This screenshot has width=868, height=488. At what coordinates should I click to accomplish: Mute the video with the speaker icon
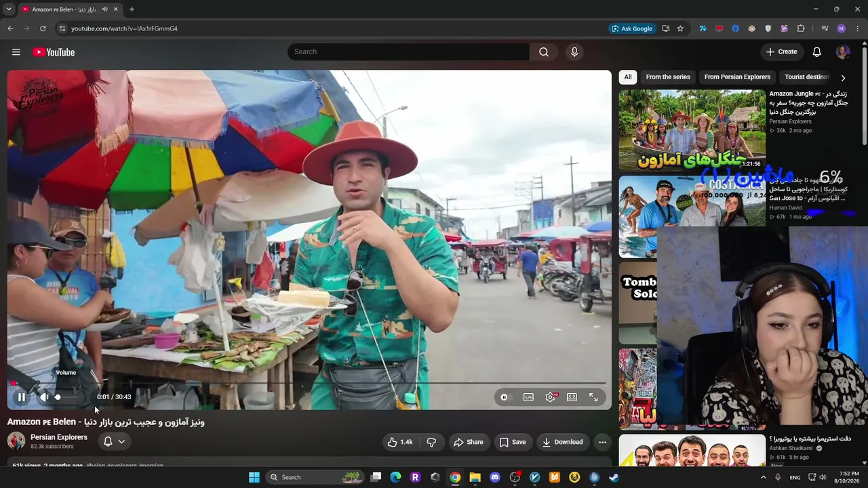pyautogui.click(x=44, y=397)
